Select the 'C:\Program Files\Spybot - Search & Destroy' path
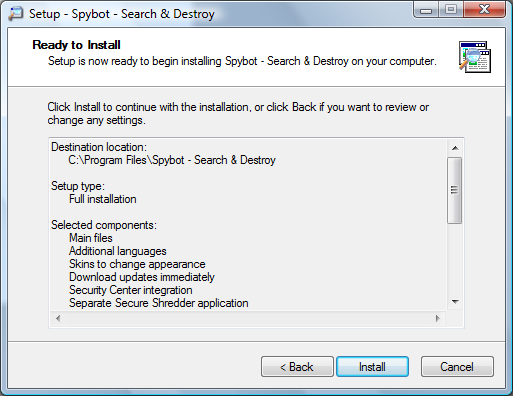 (x=172, y=160)
